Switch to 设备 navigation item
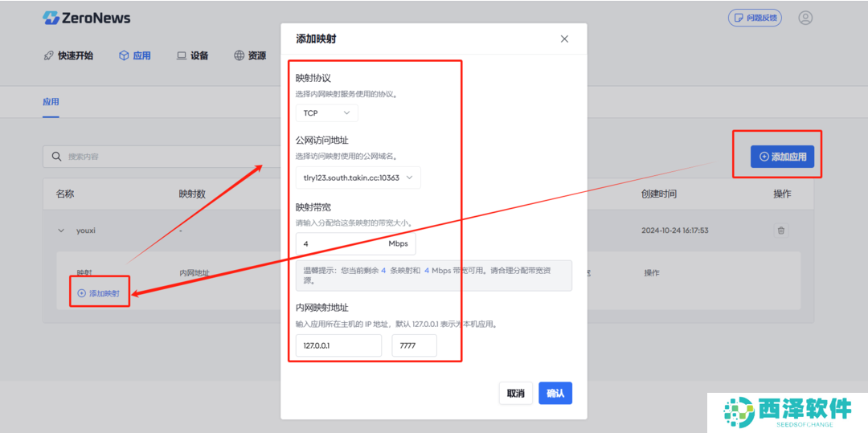The height and width of the screenshot is (433, 868). pyautogui.click(x=192, y=55)
